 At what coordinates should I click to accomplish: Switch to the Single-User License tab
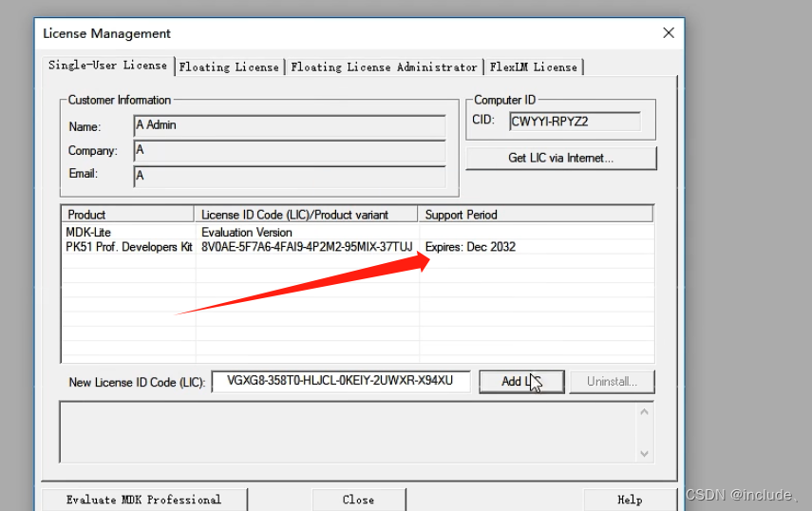coord(107,66)
